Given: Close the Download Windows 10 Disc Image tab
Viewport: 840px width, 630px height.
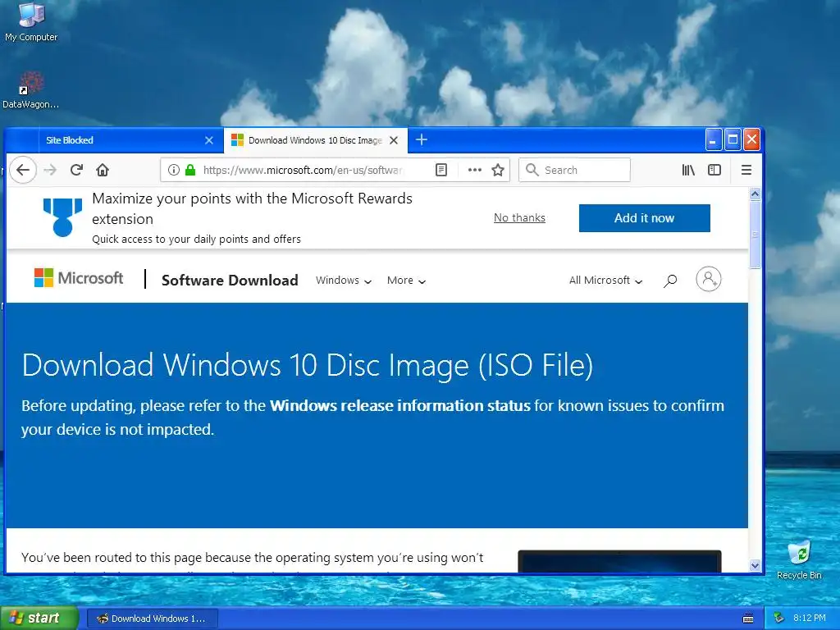Looking at the screenshot, I should click(x=394, y=140).
